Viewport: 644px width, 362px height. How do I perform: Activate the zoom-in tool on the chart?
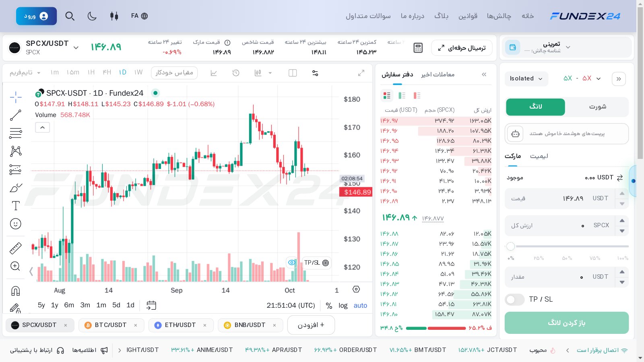(16, 266)
